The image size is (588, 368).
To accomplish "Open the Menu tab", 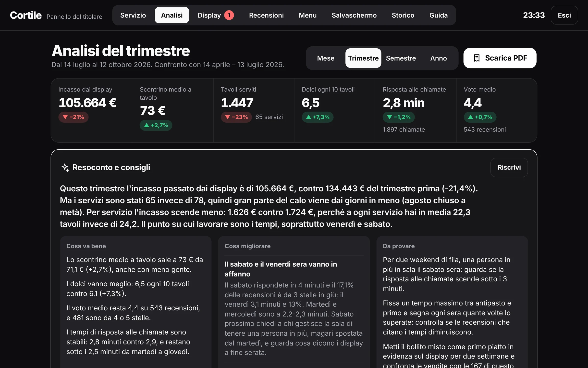I will click(308, 15).
